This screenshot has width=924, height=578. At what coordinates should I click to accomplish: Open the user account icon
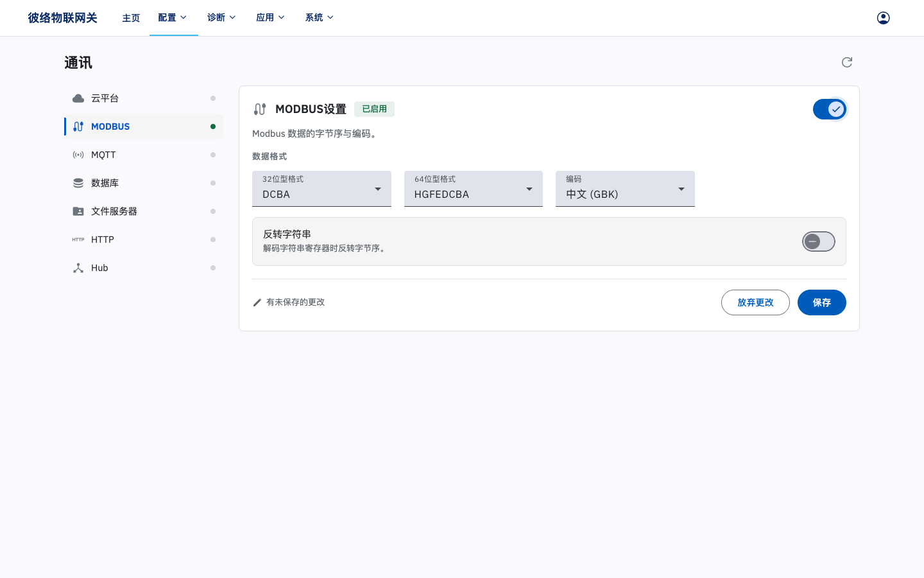click(883, 18)
